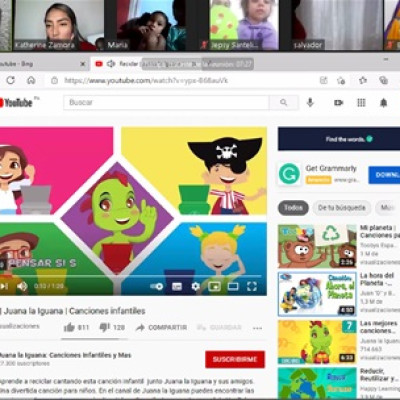Enter fullscreen on the video player
This screenshot has width=400, height=400.
pos(252,286)
